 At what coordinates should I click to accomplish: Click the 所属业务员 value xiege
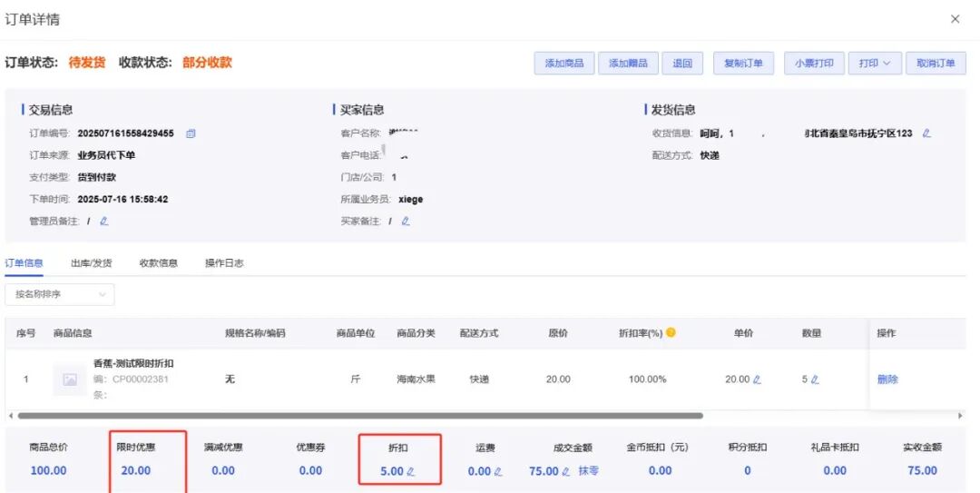coord(411,200)
